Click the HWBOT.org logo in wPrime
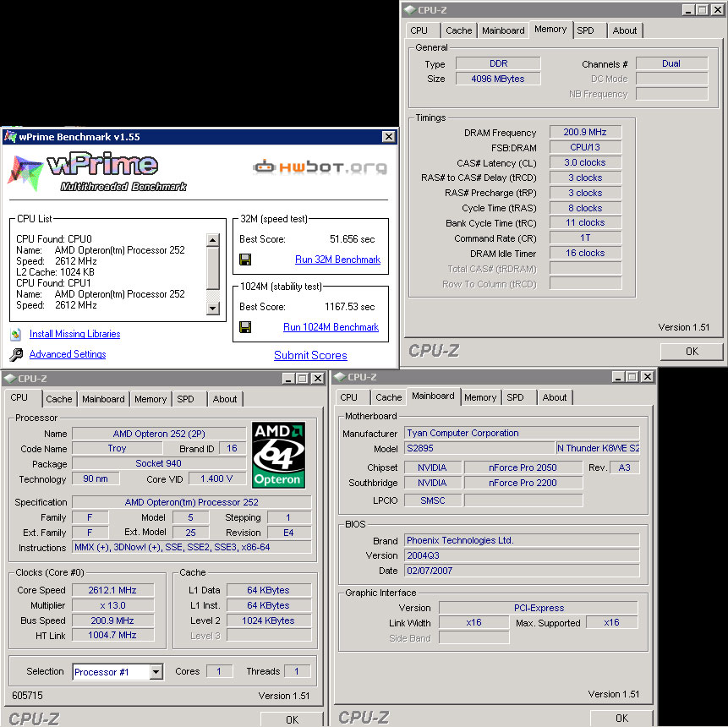 320,167
